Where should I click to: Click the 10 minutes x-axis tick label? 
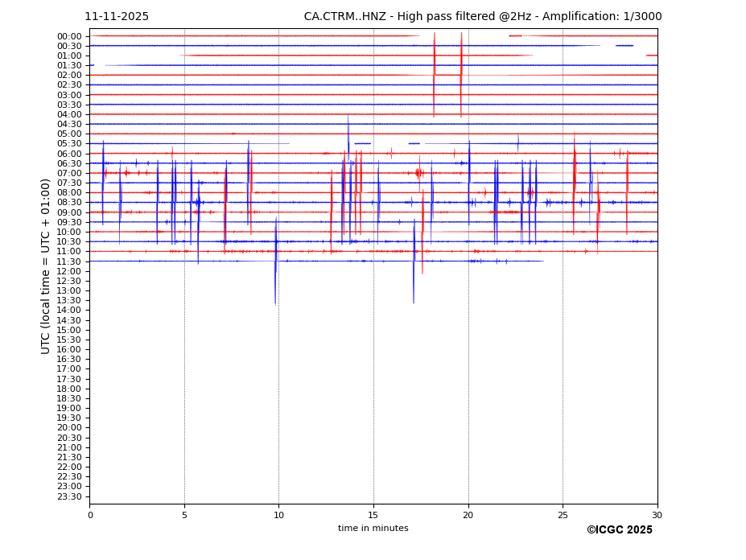[x=278, y=515]
